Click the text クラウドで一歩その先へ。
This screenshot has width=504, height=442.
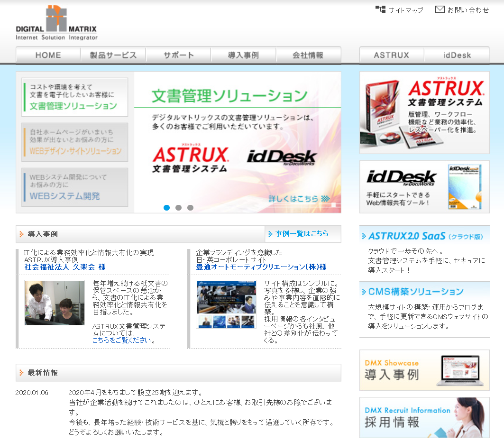pyautogui.click(x=406, y=251)
